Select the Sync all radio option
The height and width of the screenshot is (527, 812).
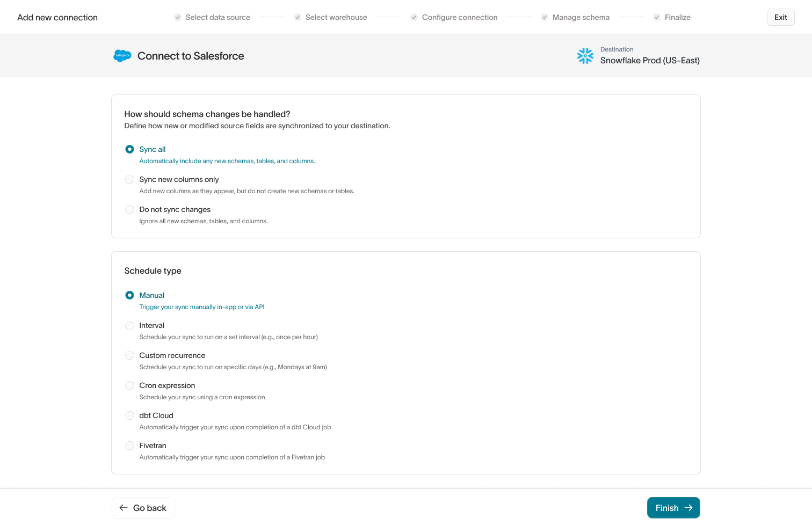[x=129, y=149]
